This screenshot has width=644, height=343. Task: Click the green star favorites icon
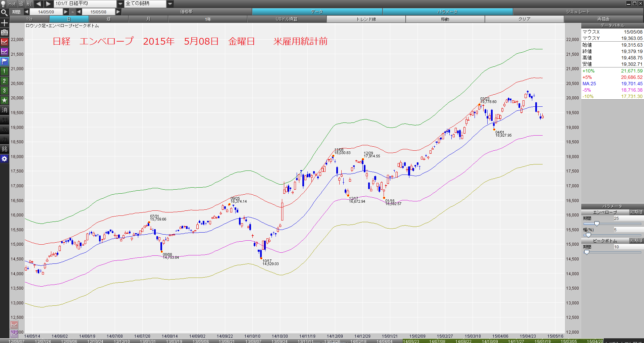point(4,100)
